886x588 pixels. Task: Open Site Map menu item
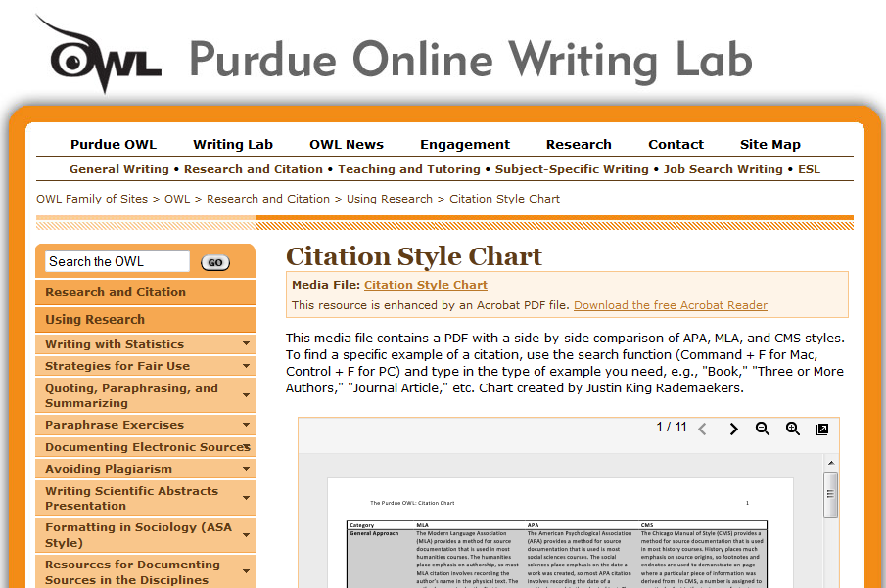[770, 145]
